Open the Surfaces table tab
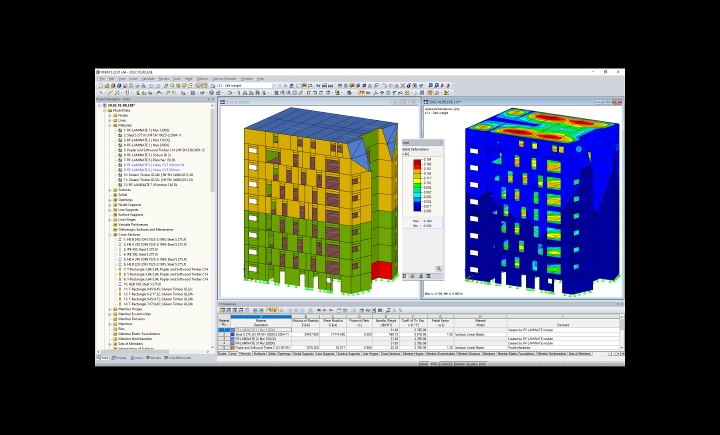The image size is (720, 435). (259, 354)
